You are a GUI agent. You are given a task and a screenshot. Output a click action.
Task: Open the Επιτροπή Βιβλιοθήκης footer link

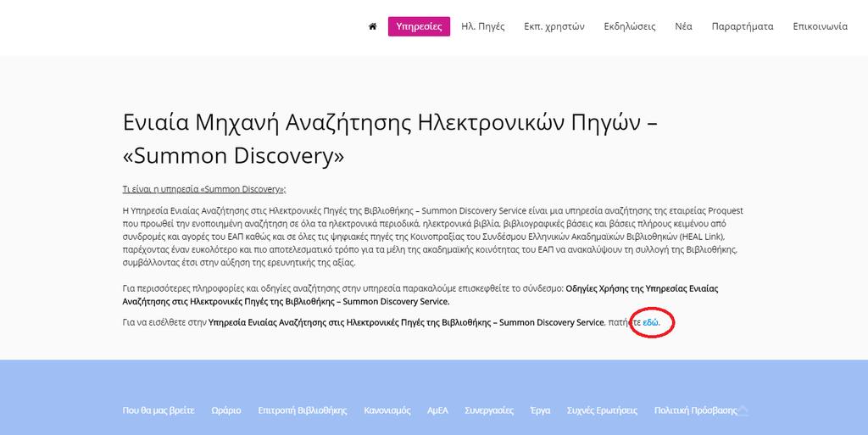303,410
